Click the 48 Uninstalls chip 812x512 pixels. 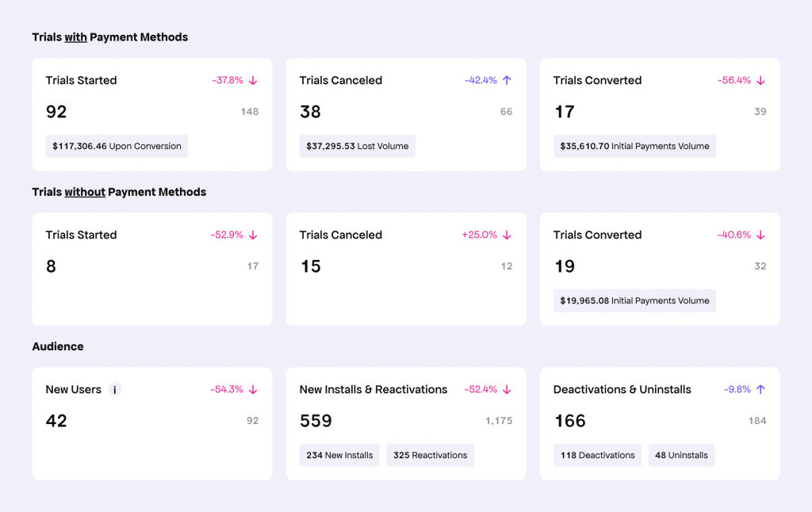coord(681,455)
